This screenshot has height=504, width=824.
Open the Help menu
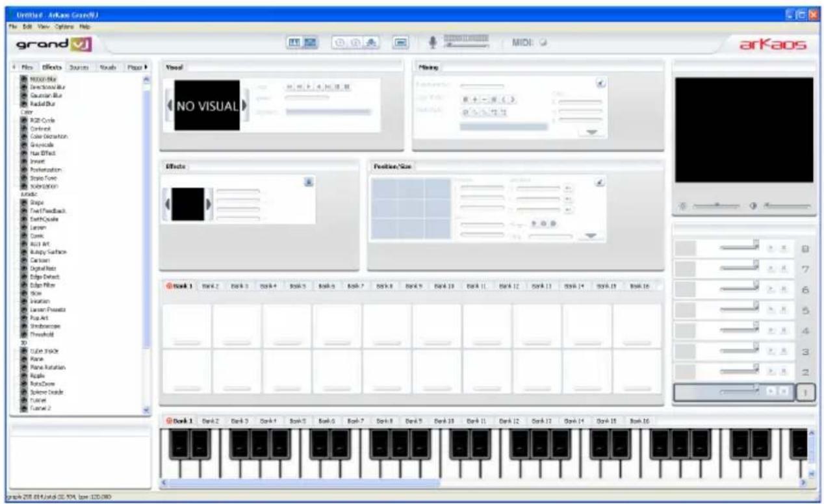click(x=84, y=27)
